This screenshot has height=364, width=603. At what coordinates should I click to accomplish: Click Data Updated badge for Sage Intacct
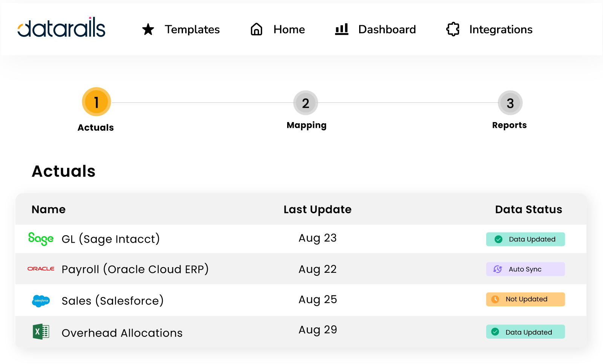coord(525,239)
